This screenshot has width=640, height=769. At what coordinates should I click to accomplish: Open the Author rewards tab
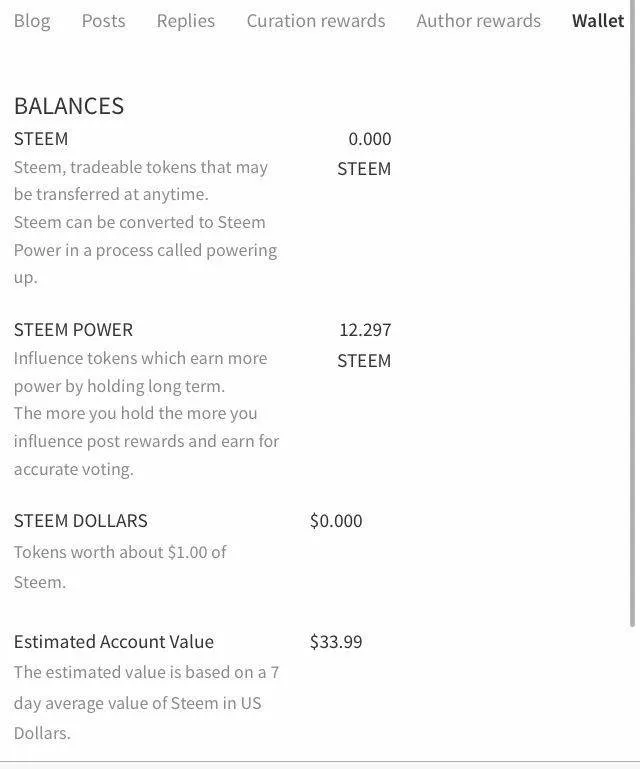479,21
